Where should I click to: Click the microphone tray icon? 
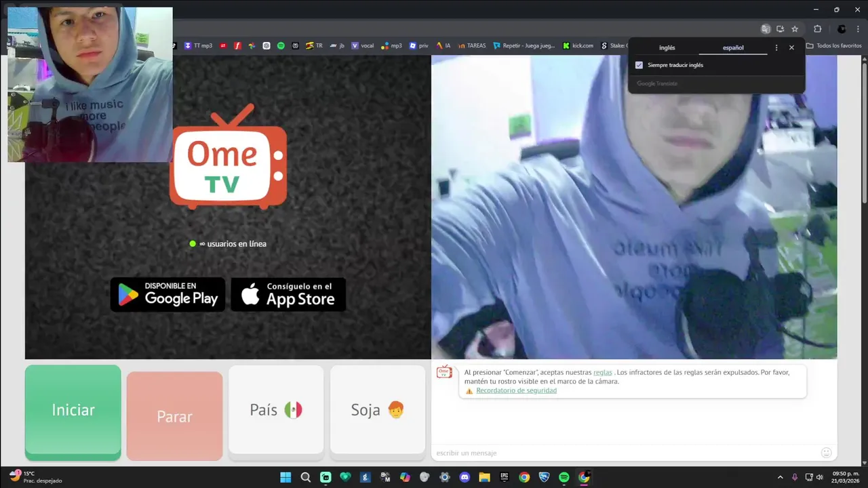pos(795,477)
